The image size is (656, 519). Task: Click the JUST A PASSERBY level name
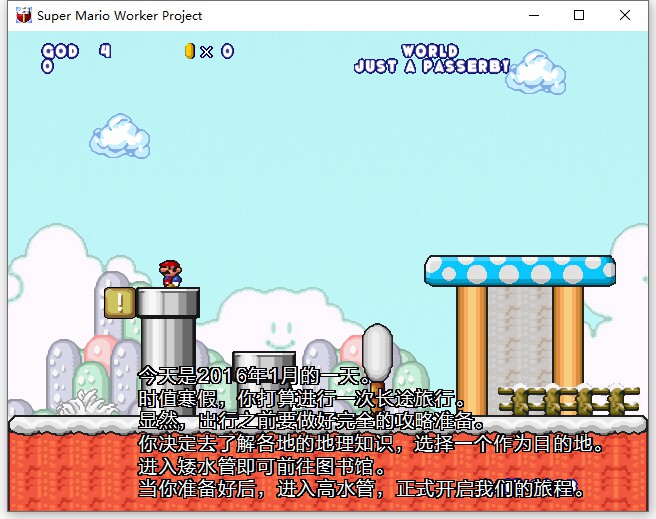pyautogui.click(x=432, y=66)
